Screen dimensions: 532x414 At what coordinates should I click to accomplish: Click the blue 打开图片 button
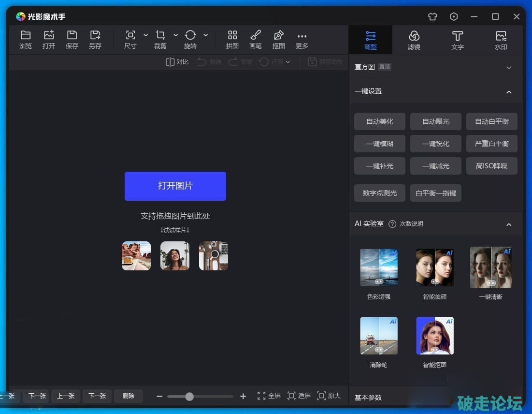click(175, 186)
